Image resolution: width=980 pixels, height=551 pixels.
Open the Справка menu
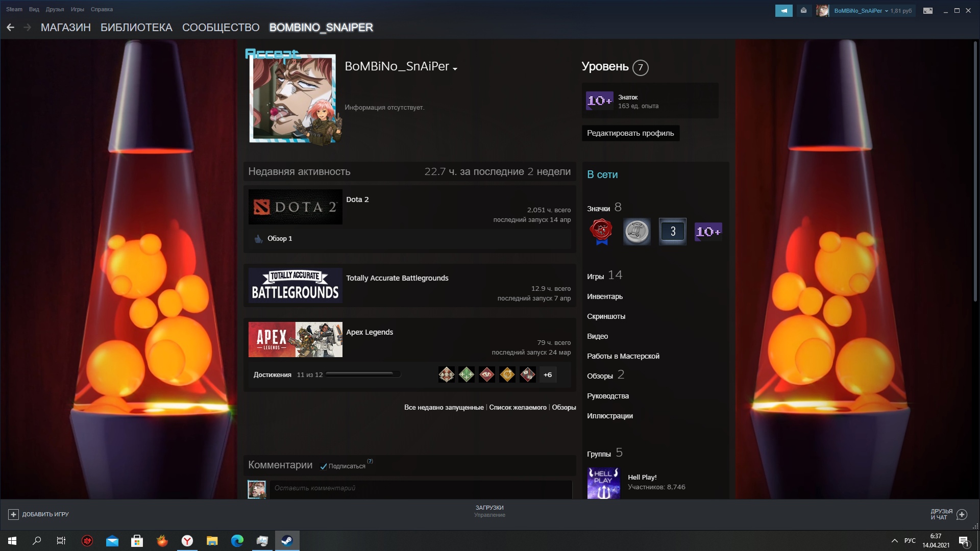pyautogui.click(x=102, y=9)
